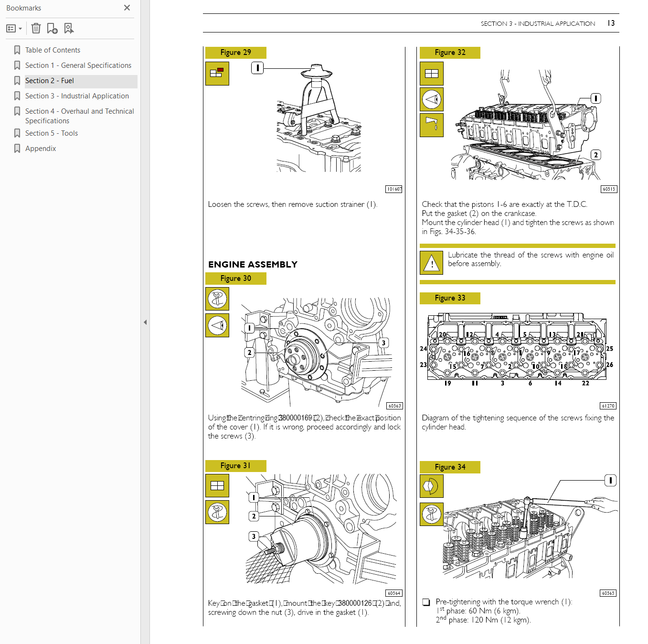Delete the selected bookmark with trash icon
The height and width of the screenshot is (644, 648).
tap(36, 29)
